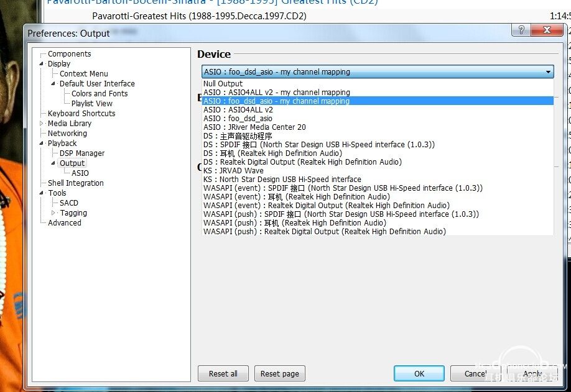This screenshot has height=392, width=571.
Task: Open Tools preferences page
Action: click(x=57, y=193)
